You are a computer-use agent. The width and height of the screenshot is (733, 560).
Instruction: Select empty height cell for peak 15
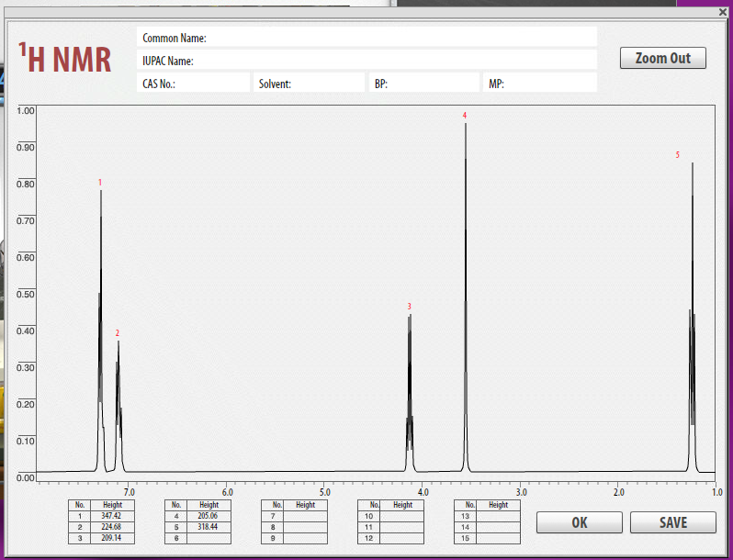tap(498, 538)
